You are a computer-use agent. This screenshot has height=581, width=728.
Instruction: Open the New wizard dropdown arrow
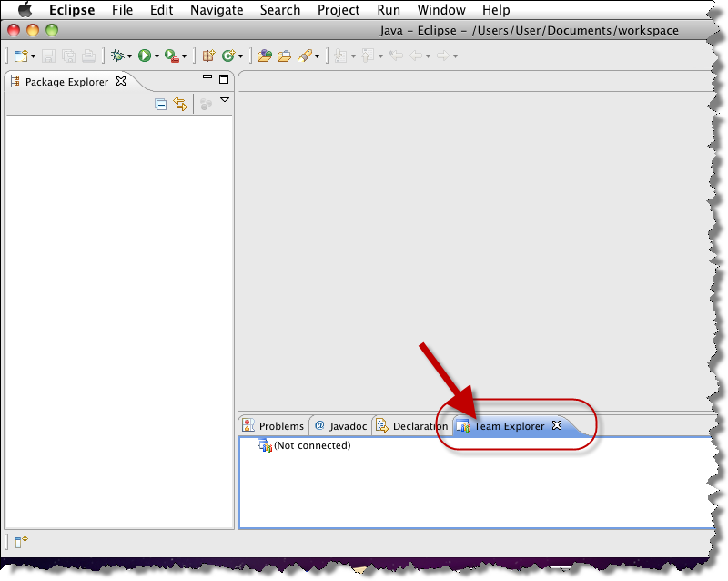(x=33, y=56)
